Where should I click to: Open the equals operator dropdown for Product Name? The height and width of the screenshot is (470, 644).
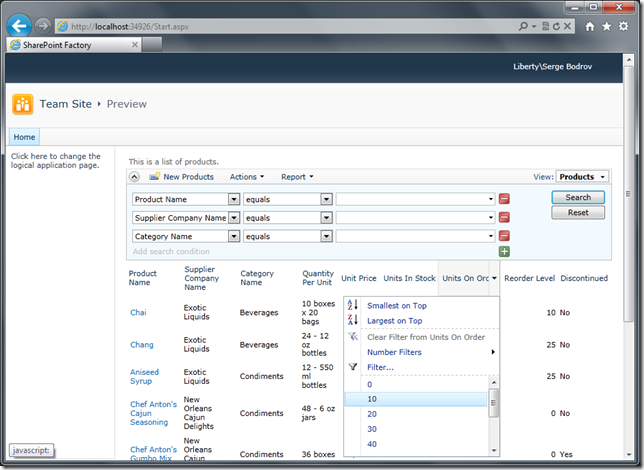click(x=327, y=199)
